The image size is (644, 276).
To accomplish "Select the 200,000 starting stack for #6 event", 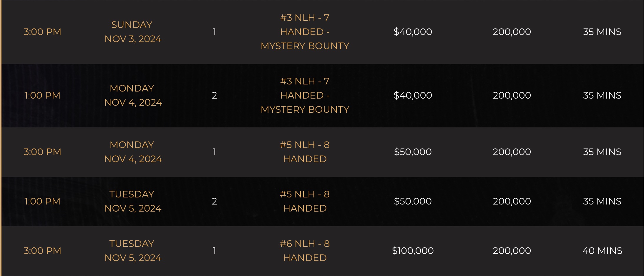I will point(512,251).
